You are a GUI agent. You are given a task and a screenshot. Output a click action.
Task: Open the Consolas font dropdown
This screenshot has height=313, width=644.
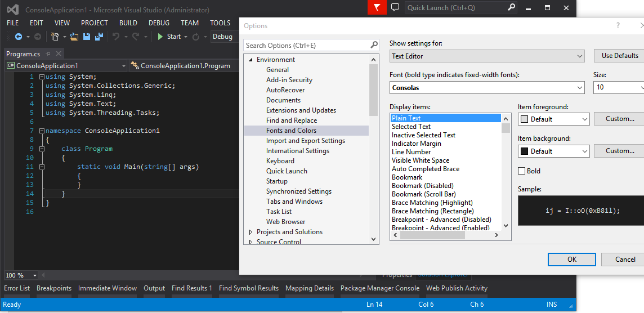point(487,87)
